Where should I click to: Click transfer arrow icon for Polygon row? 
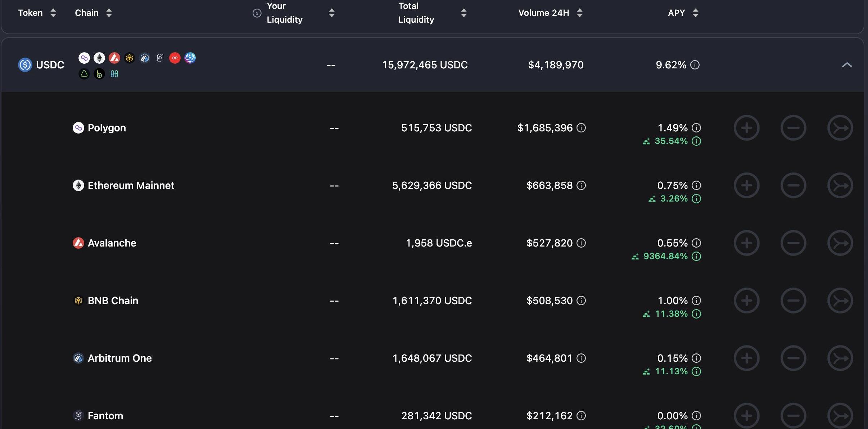840,128
